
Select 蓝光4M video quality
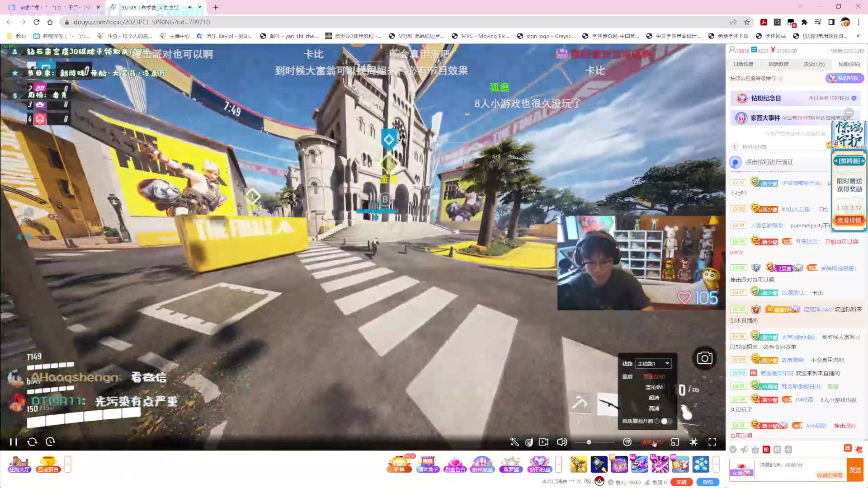tap(654, 387)
